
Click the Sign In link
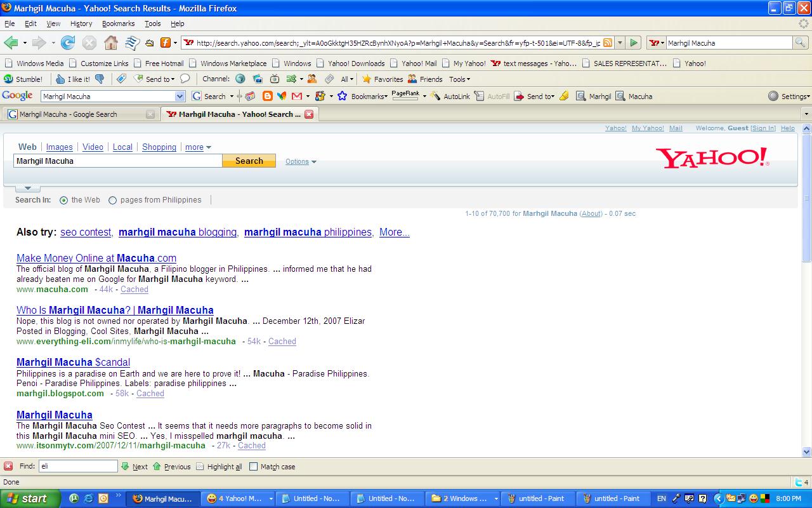coord(763,128)
